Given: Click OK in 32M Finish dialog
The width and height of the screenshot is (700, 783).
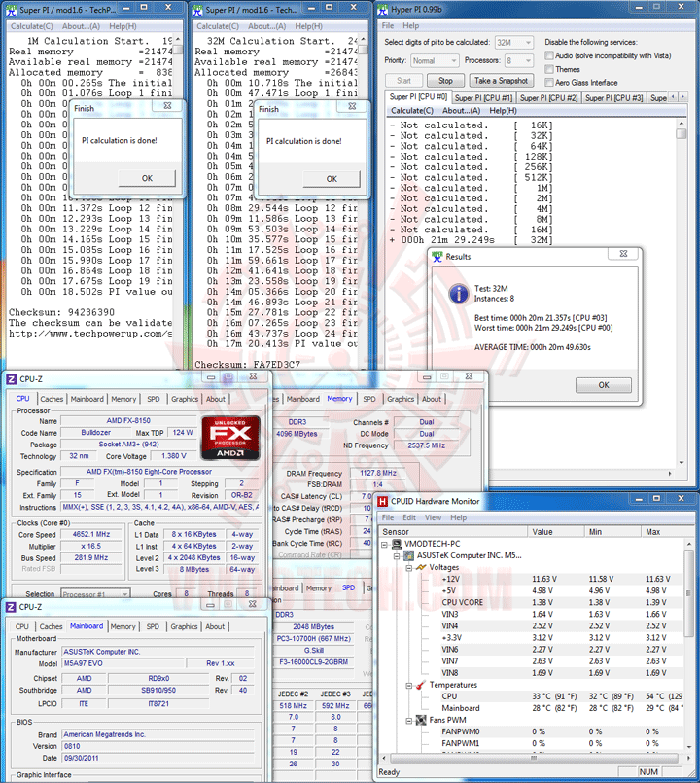Looking at the screenshot, I should click(x=332, y=179).
